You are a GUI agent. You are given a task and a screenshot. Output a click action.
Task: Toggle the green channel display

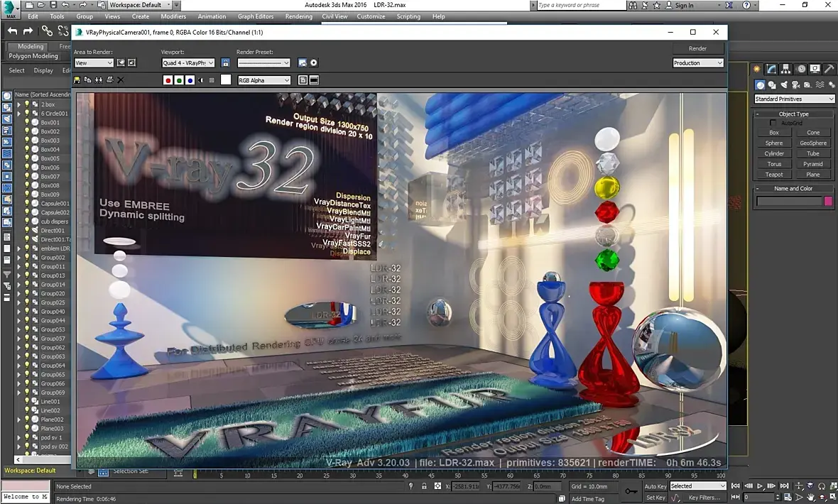(179, 80)
